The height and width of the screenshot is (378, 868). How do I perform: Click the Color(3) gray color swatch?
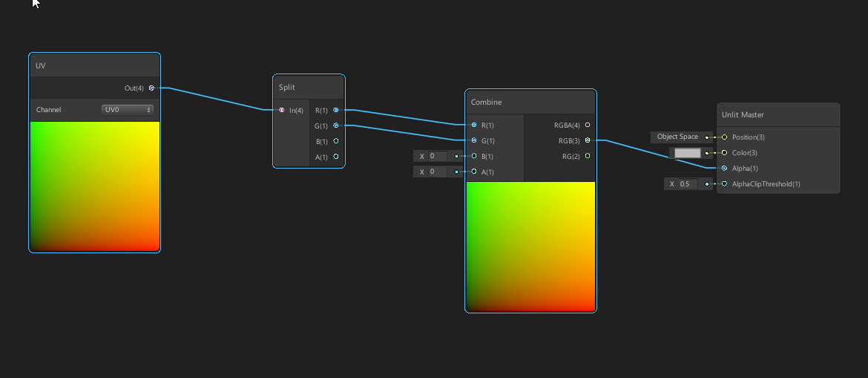click(x=687, y=152)
